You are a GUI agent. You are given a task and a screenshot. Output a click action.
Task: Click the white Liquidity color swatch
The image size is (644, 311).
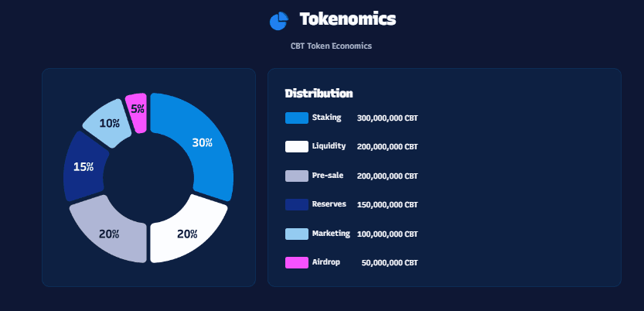tap(297, 147)
